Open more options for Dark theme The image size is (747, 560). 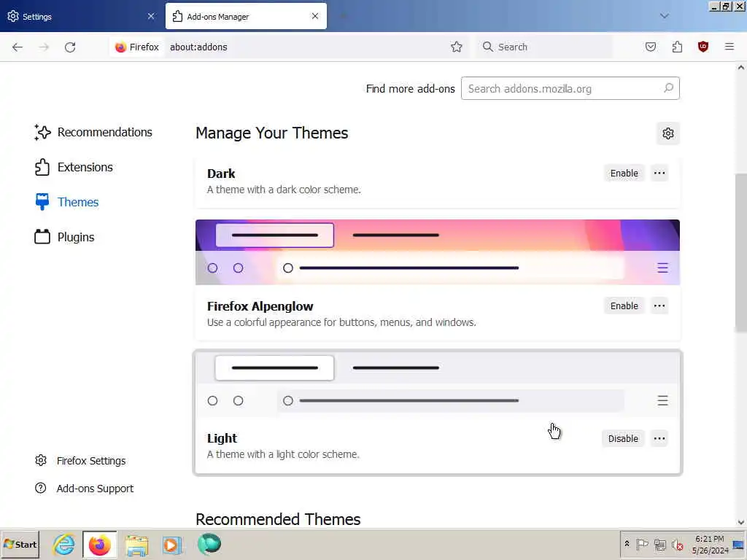click(x=659, y=173)
